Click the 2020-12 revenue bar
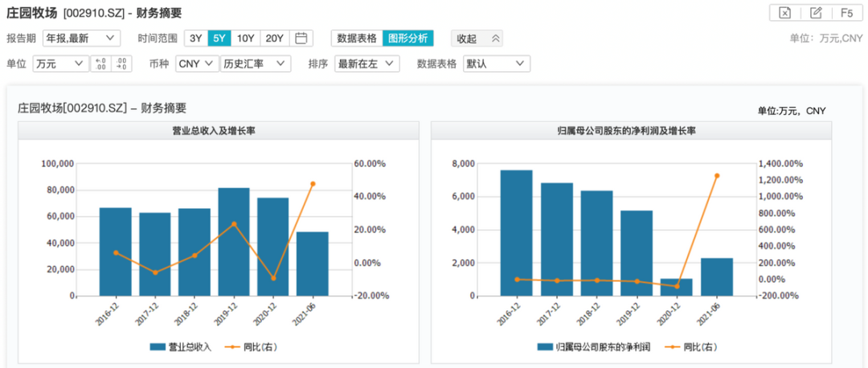Image resolution: width=868 pixels, height=368 pixels. [273, 247]
